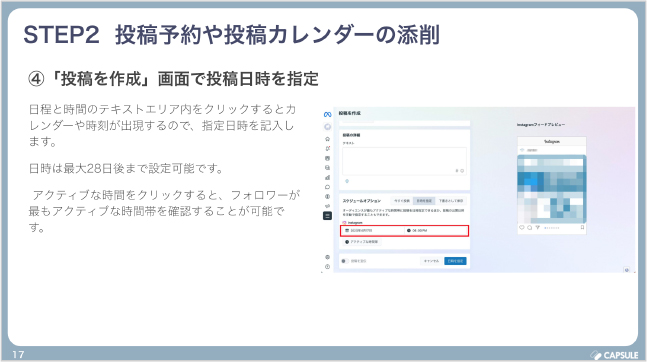Click the paragraph starting アクティブな時間をクリック
Viewport: 647px width, 362px height.
click(x=164, y=211)
